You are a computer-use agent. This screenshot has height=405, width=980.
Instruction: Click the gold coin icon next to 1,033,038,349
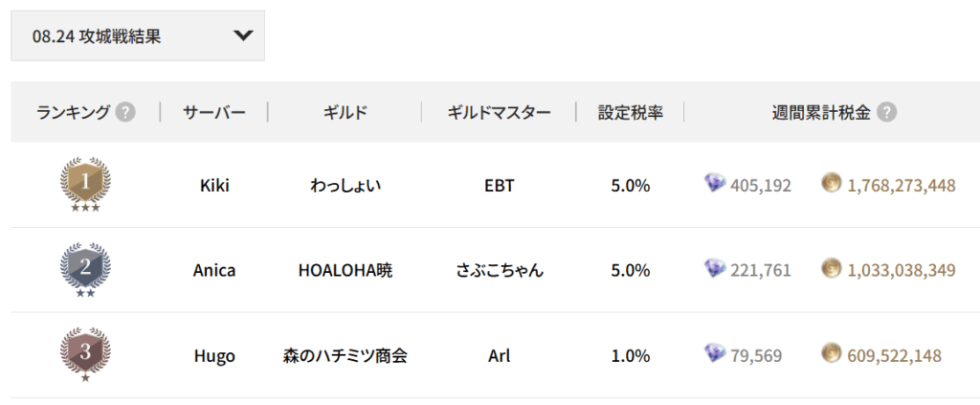click(x=832, y=269)
